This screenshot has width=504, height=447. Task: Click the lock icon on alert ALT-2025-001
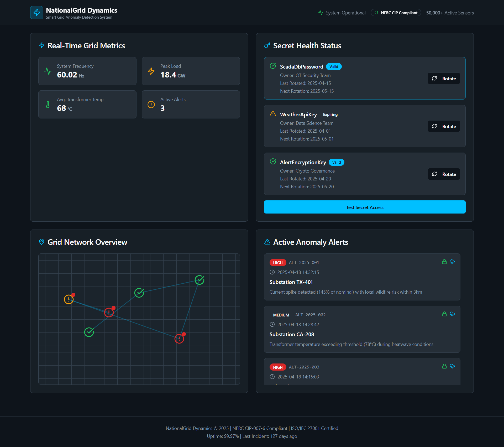point(444,262)
